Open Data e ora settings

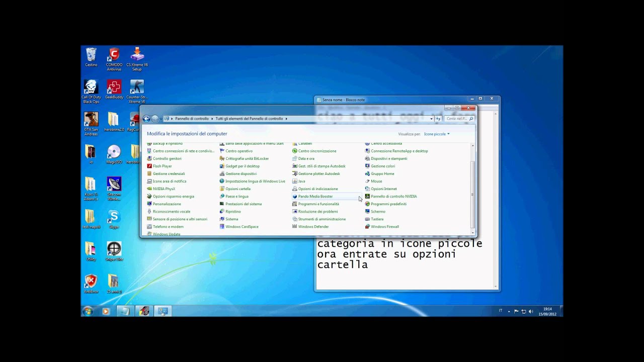point(303,158)
